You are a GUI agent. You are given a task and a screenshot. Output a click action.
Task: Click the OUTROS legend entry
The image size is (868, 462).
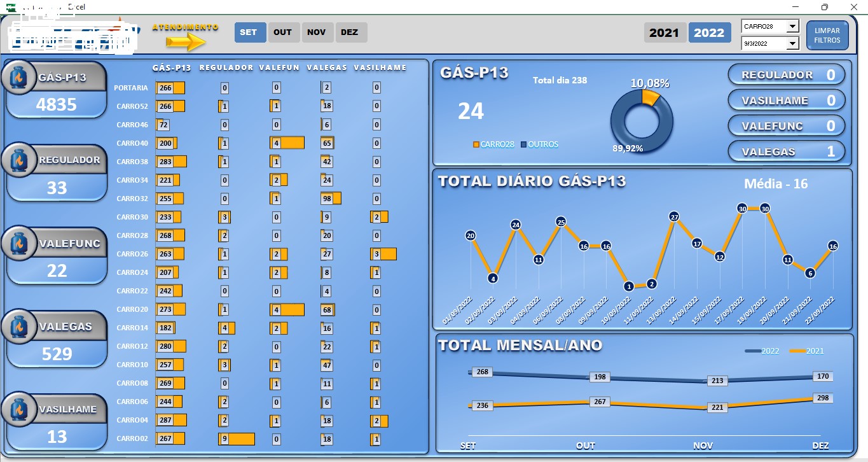pos(539,144)
